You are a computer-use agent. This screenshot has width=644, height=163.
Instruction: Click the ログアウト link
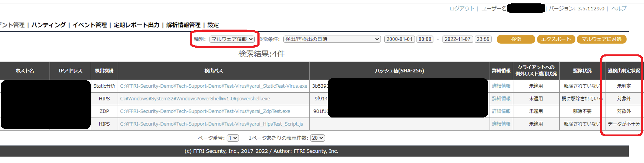pos(462,8)
